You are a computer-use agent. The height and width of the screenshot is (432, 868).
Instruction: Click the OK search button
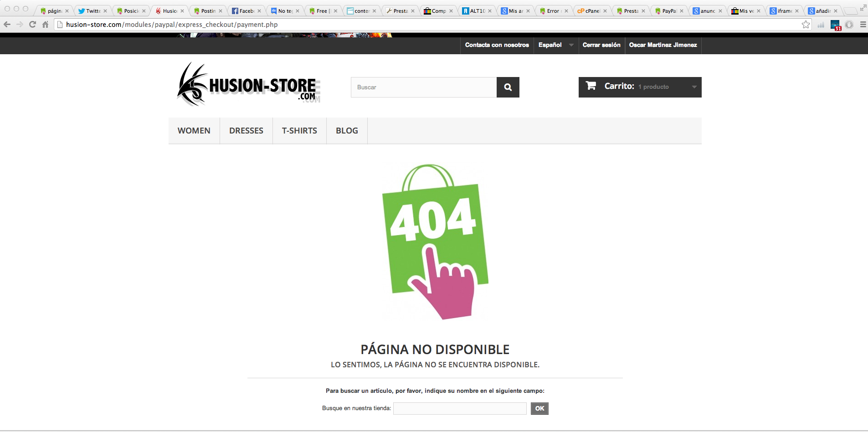pyautogui.click(x=539, y=408)
